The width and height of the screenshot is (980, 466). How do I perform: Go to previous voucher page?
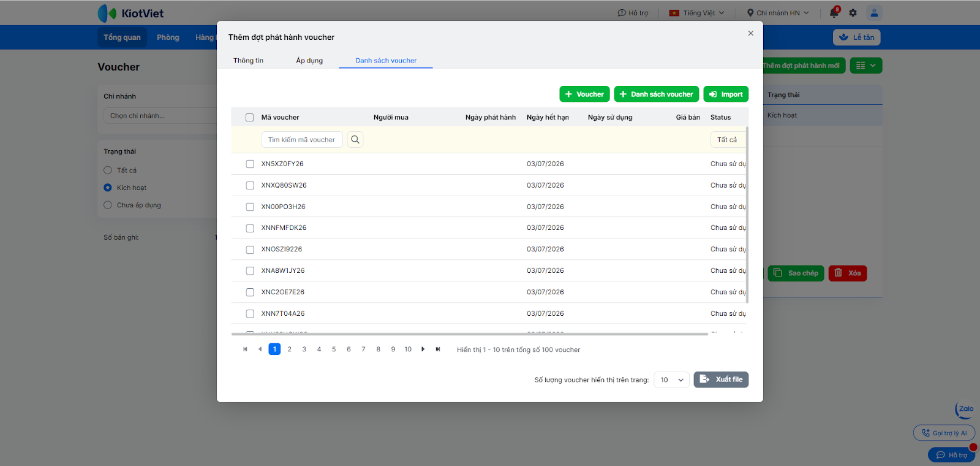click(260, 349)
